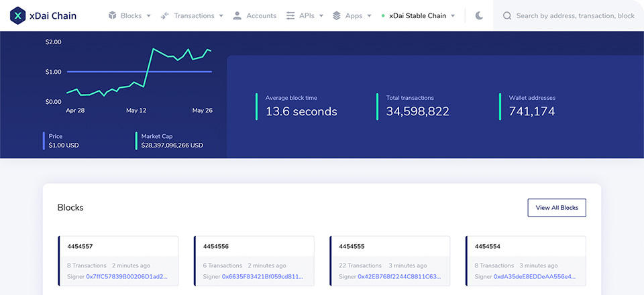Click the total transactions value 34,598,822
The width and height of the screenshot is (644, 295).
tap(418, 111)
